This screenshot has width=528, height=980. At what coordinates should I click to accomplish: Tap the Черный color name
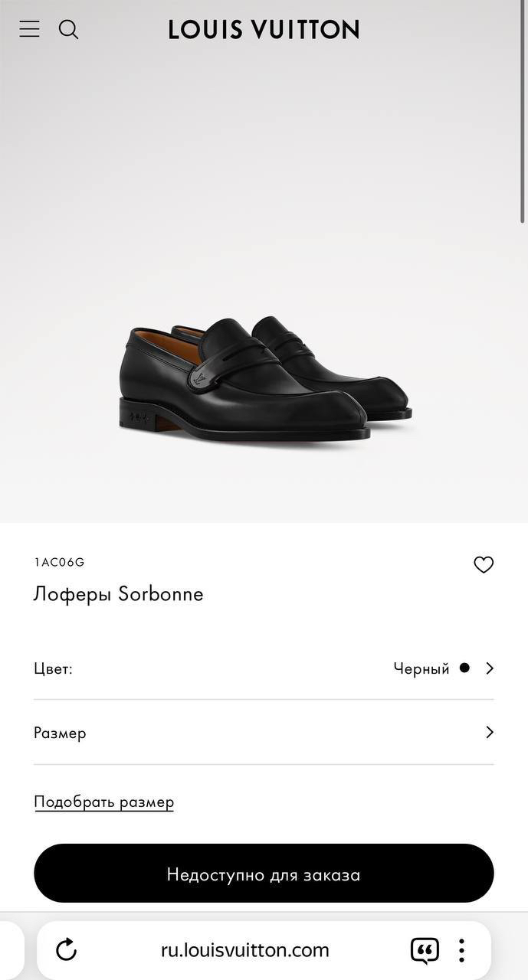click(x=421, y=668)
